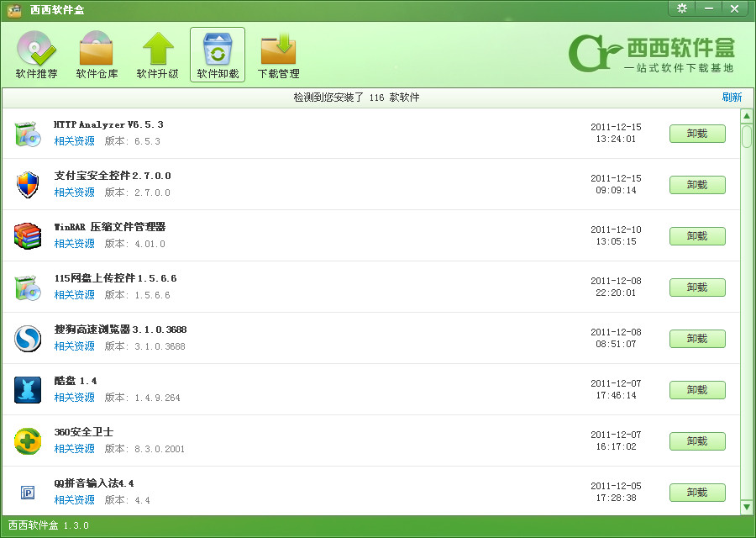Image resolution: width=756 pixels, height=538 pixels.
Task: Open settings gear in title bar
Action: [682, 8]
